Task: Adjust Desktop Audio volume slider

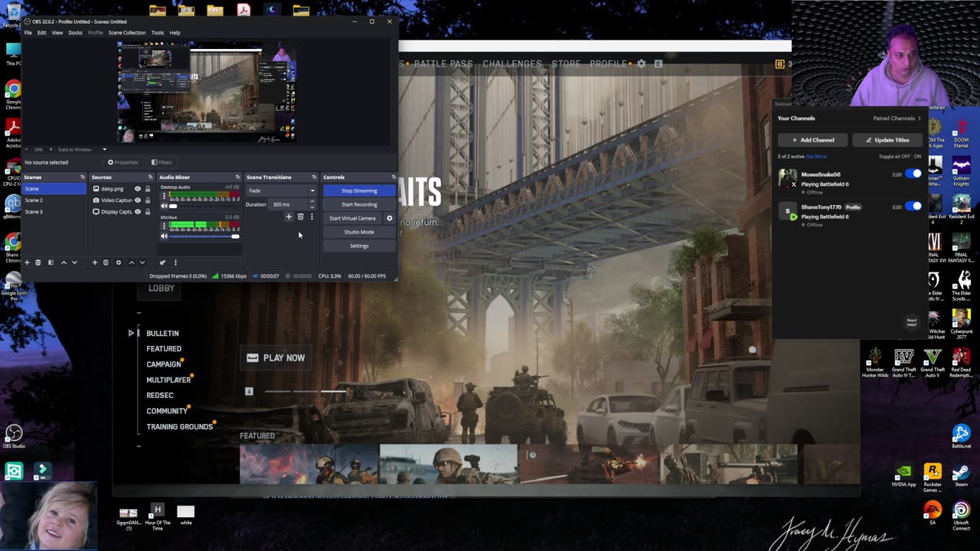Action: 204,206
